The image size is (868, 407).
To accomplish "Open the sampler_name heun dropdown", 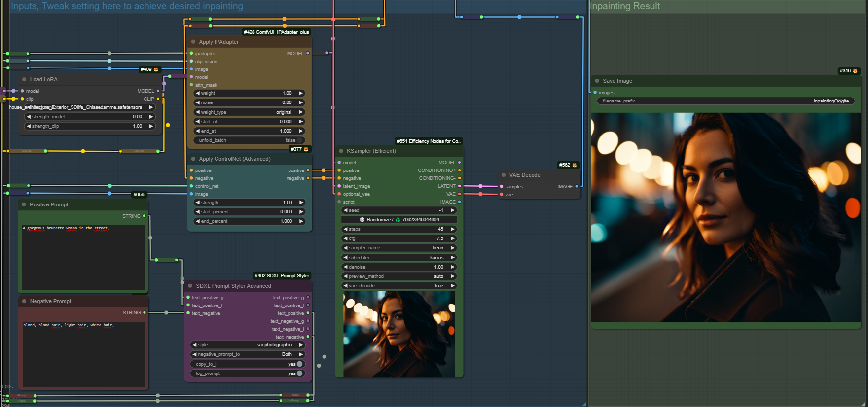I will click(398, 248).
